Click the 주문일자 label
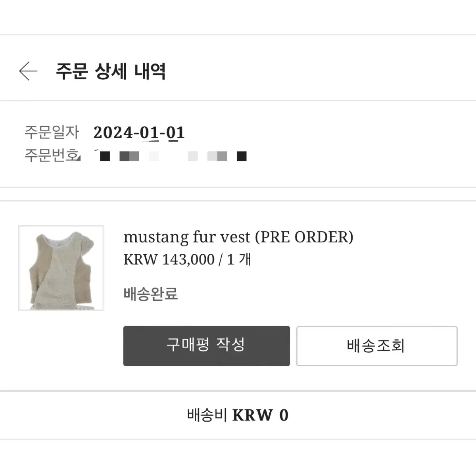Image resolution: width=476 pixels, height=476 pixels. [x=52, y=132]
